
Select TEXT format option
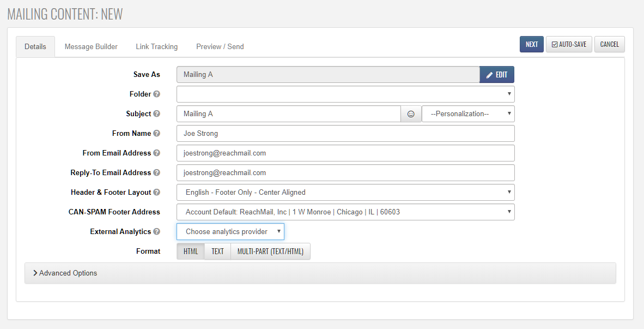click(x=217, y=252)
